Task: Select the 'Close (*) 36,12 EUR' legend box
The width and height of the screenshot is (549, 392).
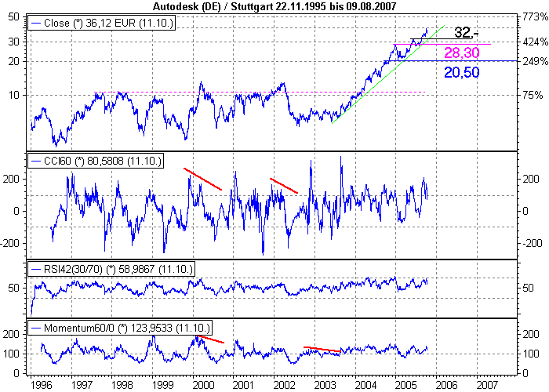Action: [x=101, y=24]
